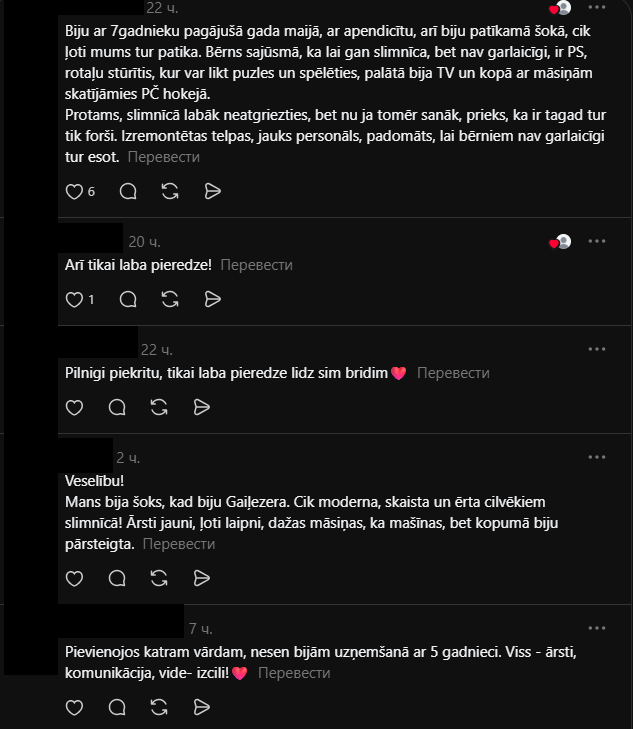
Task: Like the comment about the 7gadnieku appendicitis
Action: pyautogui.click(x=74, y=191)
